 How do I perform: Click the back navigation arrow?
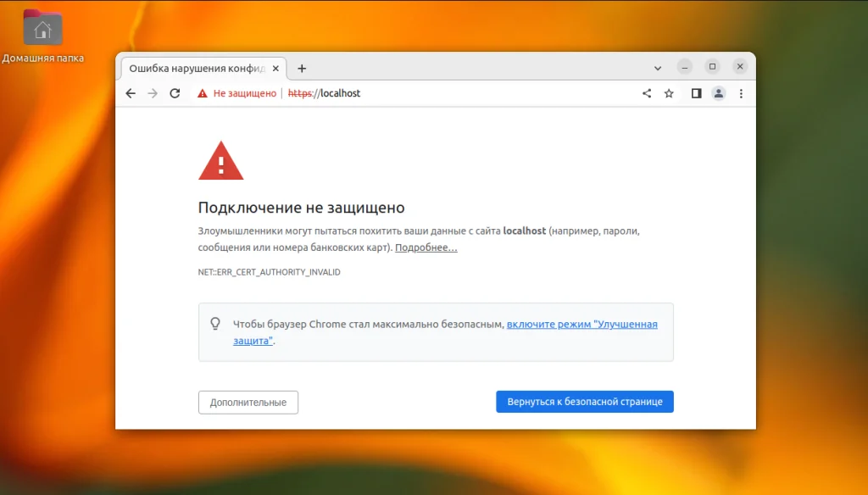[130, 93]
